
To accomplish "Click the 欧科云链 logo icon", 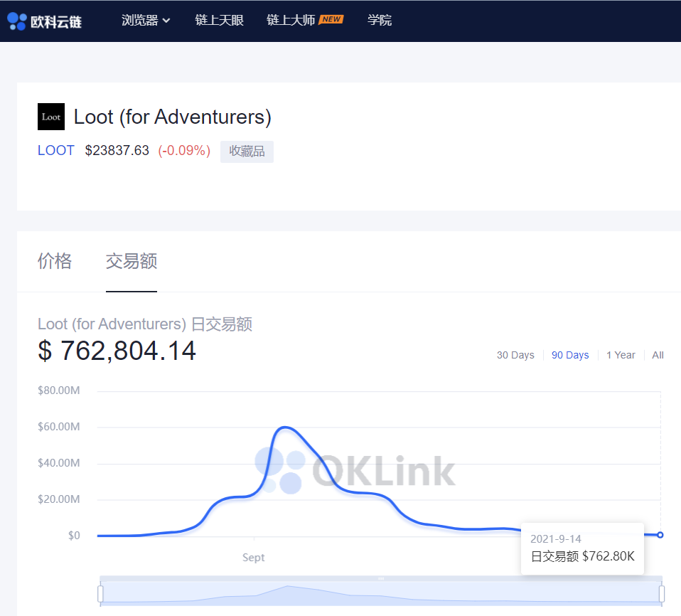I will coord(17,21).
